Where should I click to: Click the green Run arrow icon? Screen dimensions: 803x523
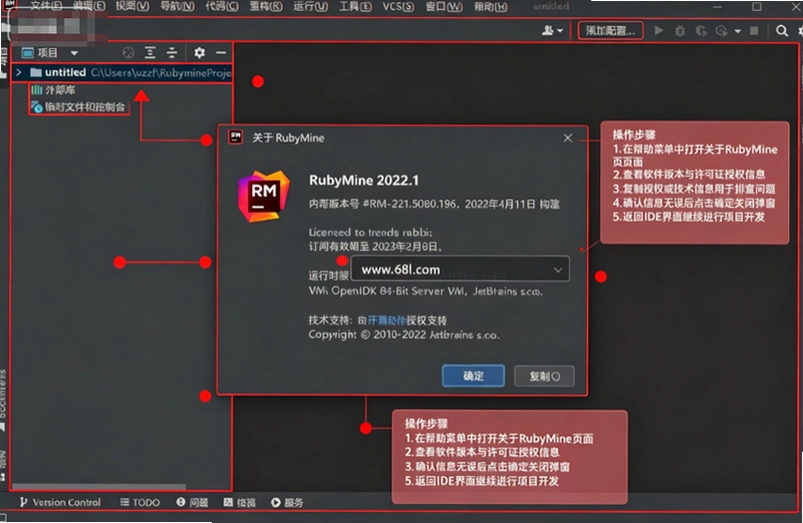coord(659,31)
